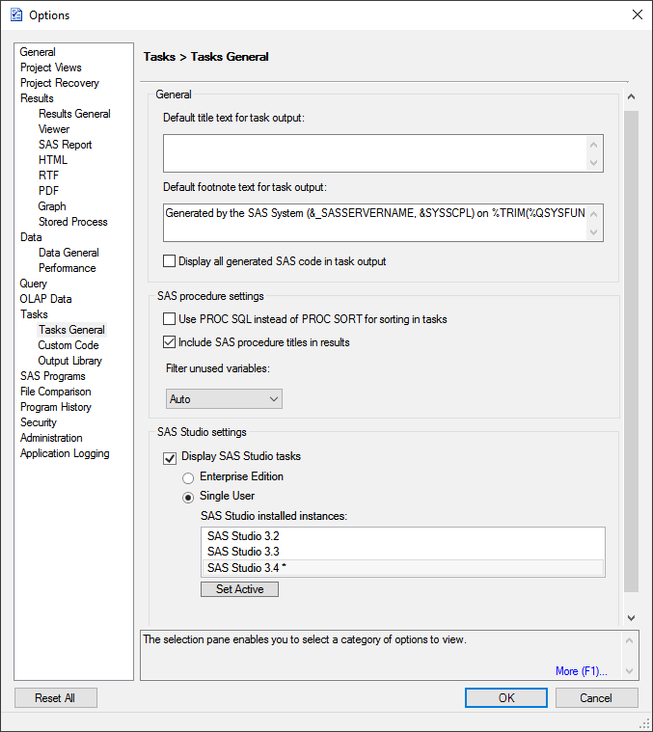Open Data General options
The image size is (653, 732).
(x=69, y=252)
